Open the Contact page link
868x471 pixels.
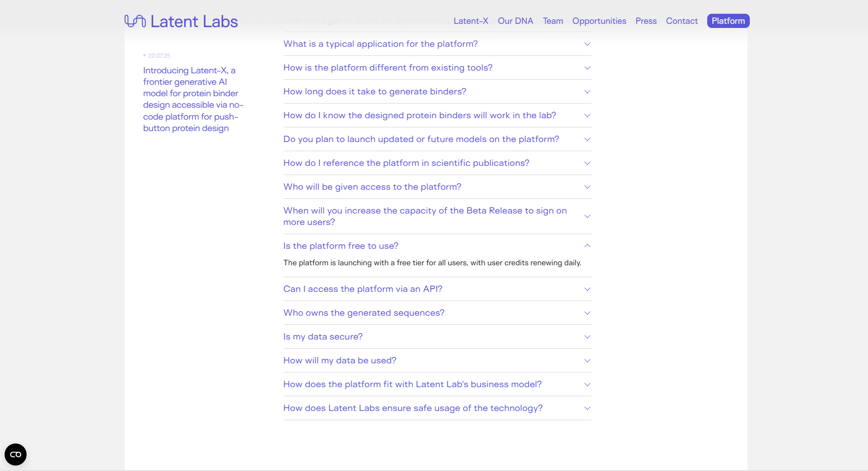click(x=682, y=21)
